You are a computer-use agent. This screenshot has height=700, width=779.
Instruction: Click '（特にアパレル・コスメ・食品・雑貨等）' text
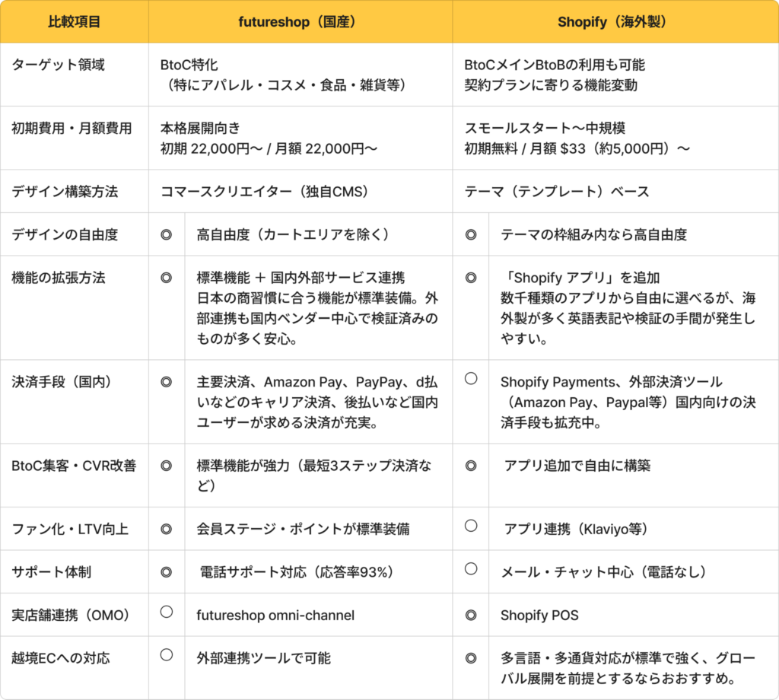[286, 85]
